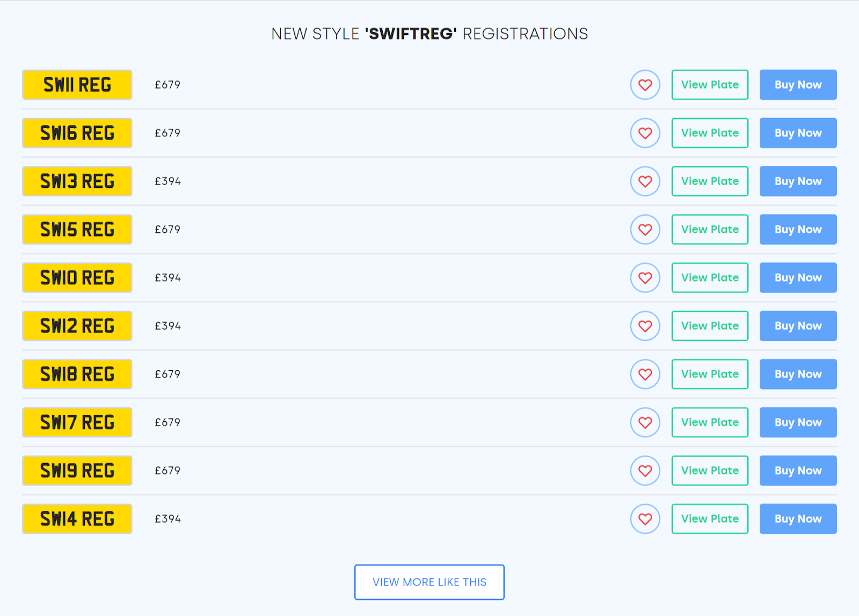Viewport: 859px width, 616px height.
Task: Purchase SW19 REG via Buy Now
Action: [798, 471]
